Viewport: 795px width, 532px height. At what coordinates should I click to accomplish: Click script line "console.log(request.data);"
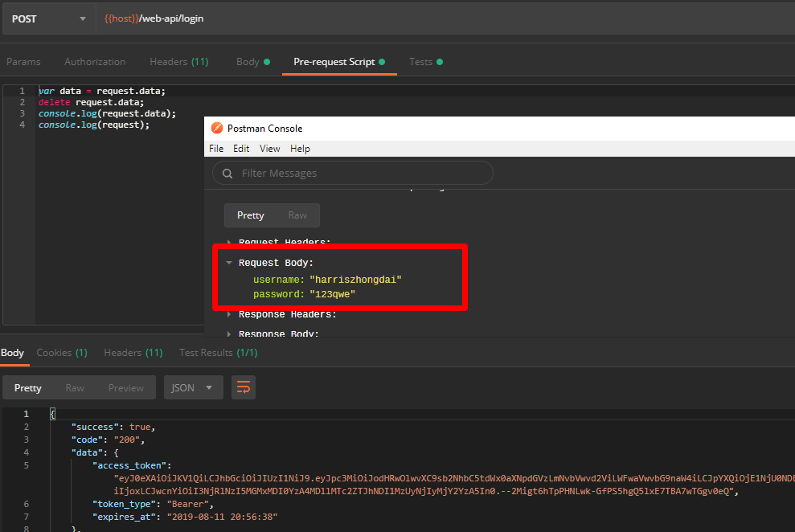tap(108, 113)
